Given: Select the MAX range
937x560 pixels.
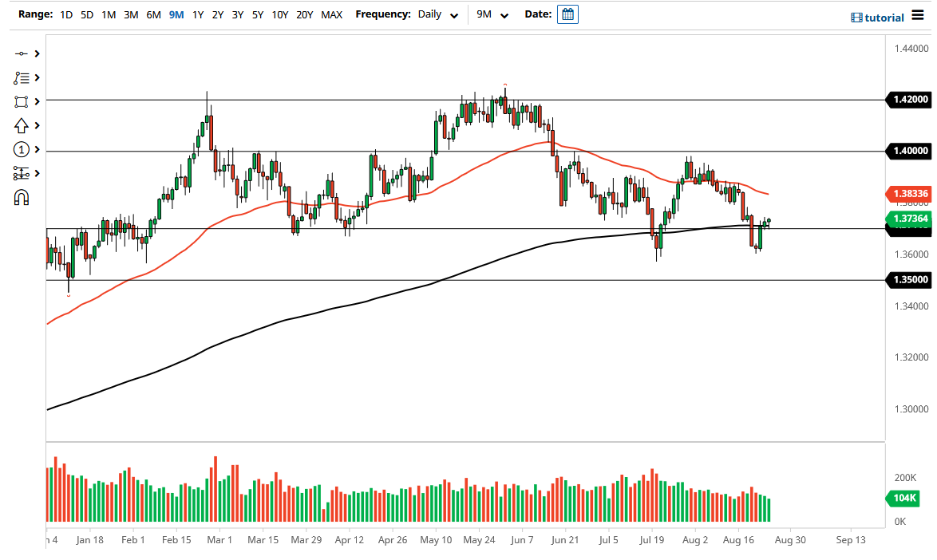Looking at the screenshot, I should point(332,14).
